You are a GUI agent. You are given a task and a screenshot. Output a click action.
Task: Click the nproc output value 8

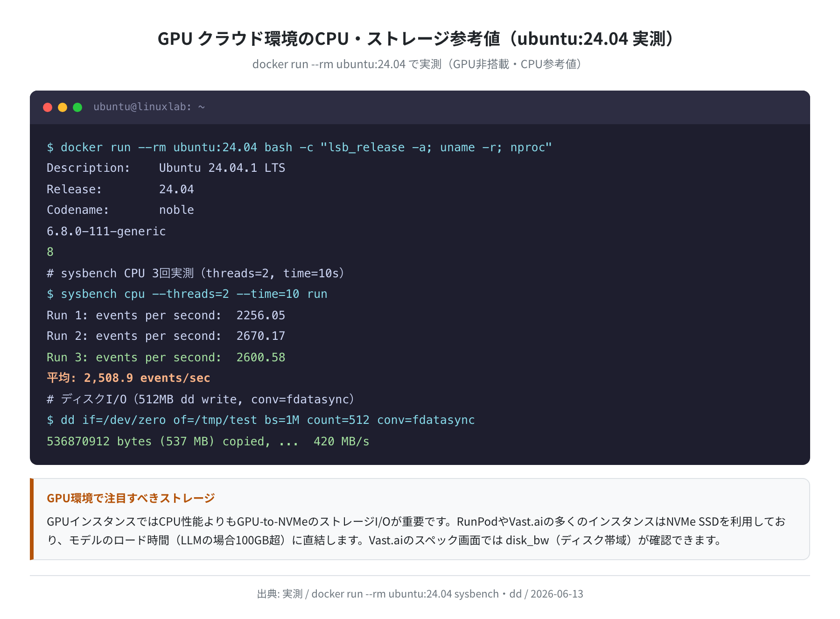tap(50, 252)
